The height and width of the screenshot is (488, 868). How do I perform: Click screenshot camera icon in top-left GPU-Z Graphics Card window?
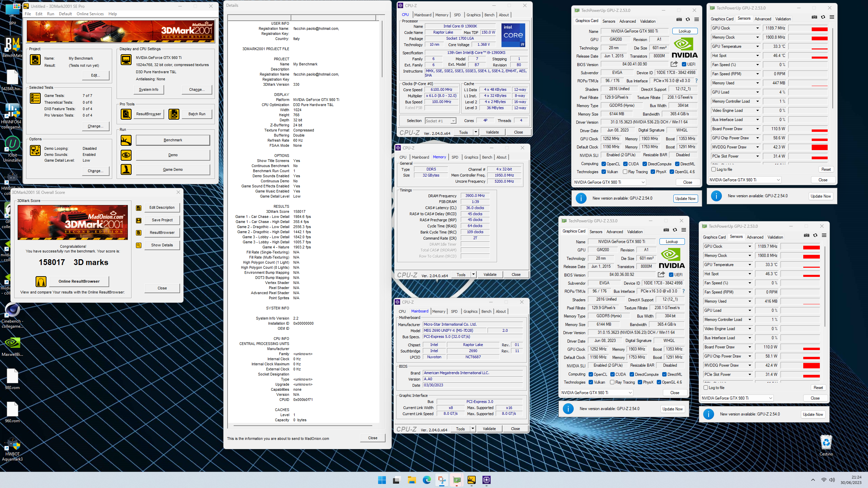point(679,20)
